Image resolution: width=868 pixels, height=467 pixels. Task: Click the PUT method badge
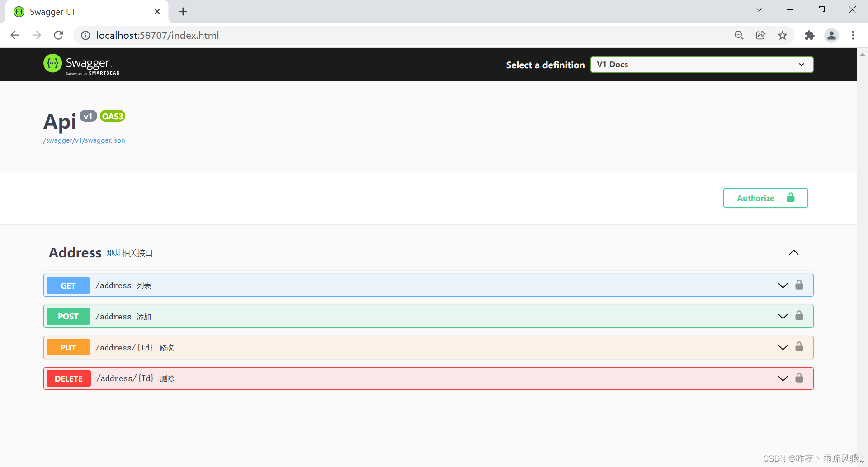(x=68, y=347)
